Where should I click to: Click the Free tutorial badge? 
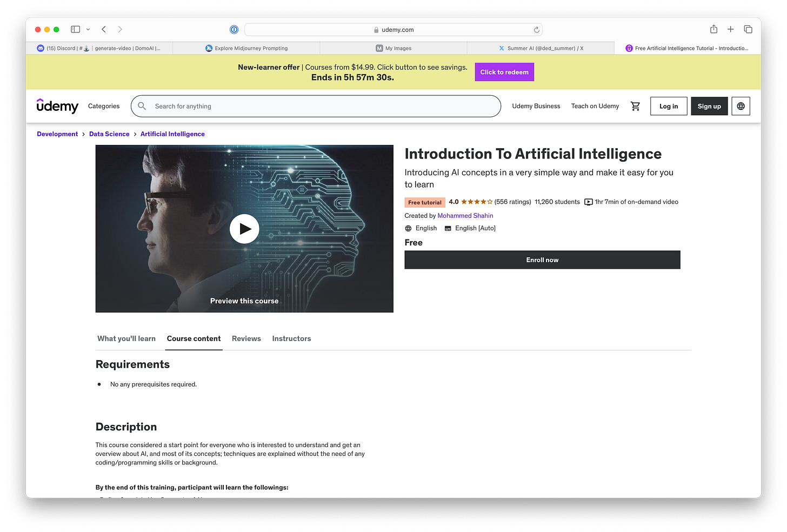425,202
